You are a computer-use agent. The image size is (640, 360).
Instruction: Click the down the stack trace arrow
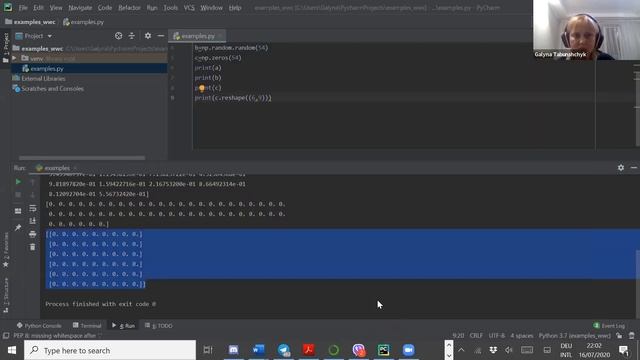[33, 195]
